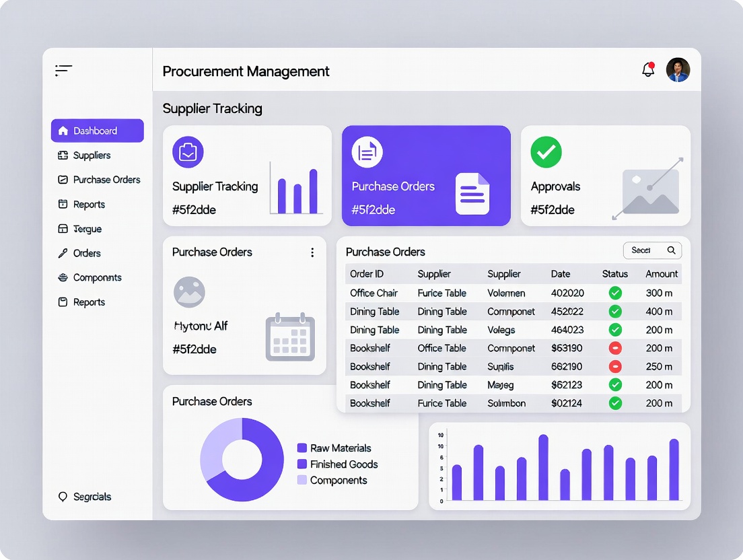Click the Components icon in sidebar
Viewport: 743px width, 560px height.
(x=63, y=278)
